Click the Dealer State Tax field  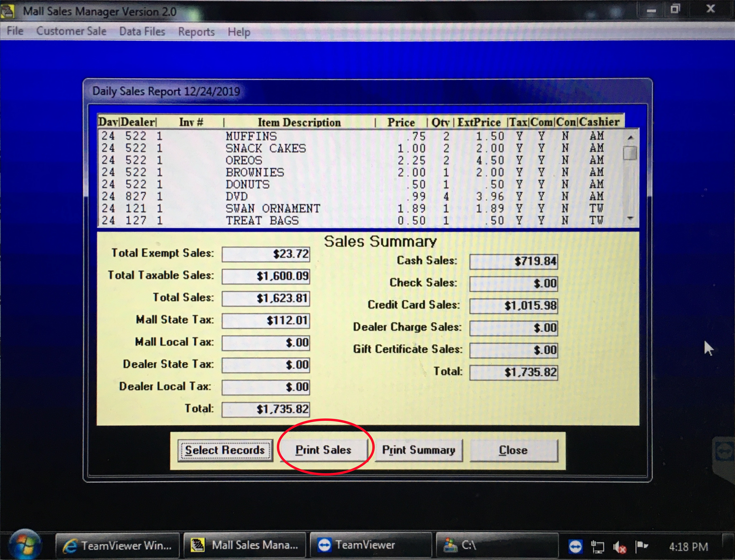pyautogui.click(x=266, y=365)
